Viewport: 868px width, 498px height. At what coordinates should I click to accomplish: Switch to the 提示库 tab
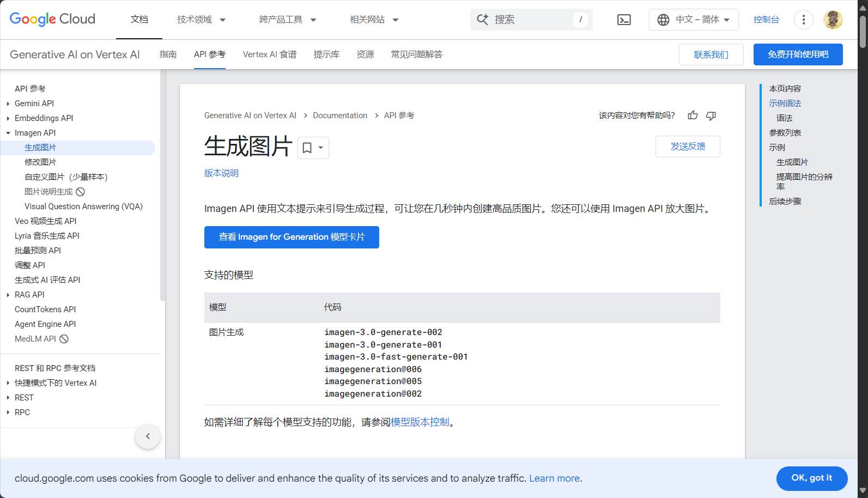tap(326, 54)
